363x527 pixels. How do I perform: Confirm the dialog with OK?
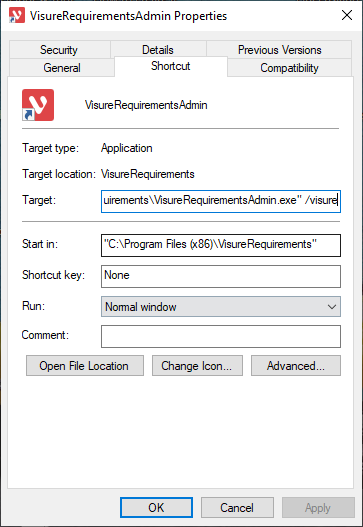pyautogui.click(x=156, y=508)
